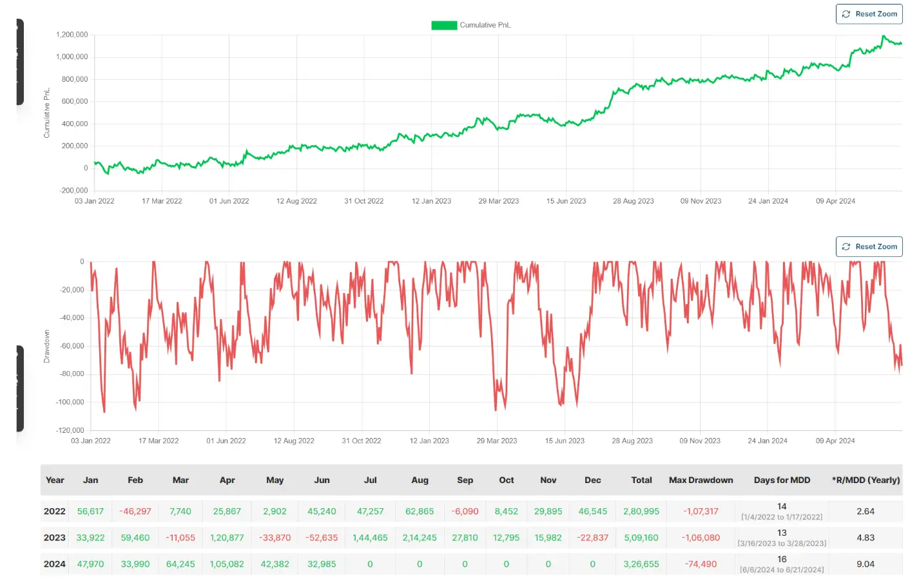
Task: Click the 32,985 June 2024 value
Action: [x=322, y=564]
